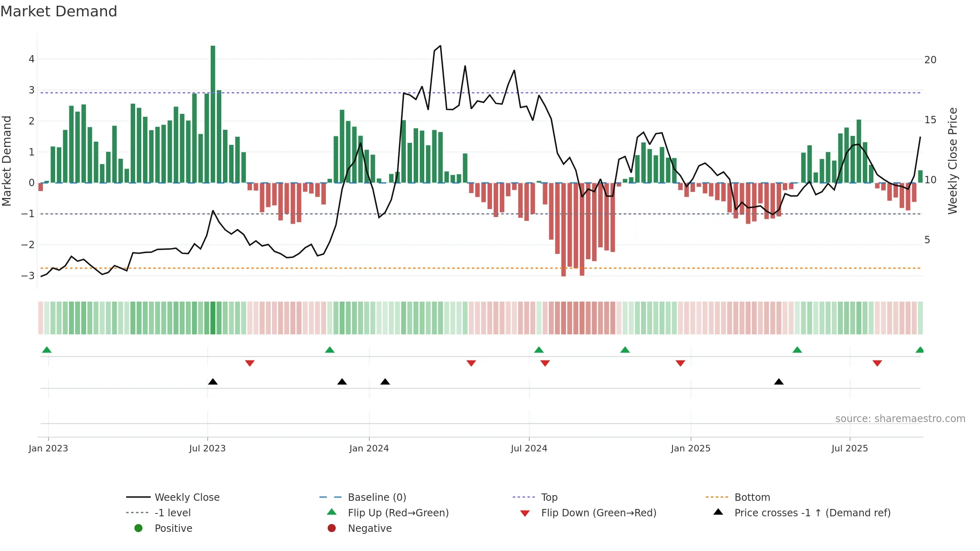
Task: Click the Flip Down (Green→Red) legend label
Action: point(599,513)
